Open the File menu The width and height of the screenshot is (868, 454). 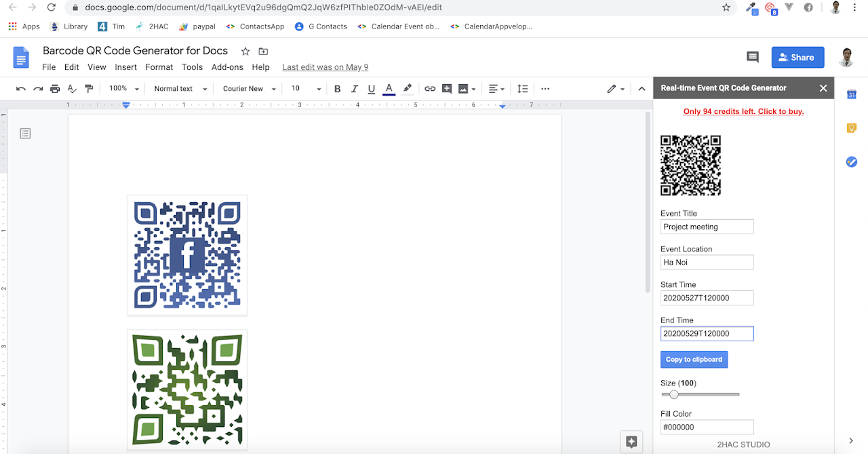tap(49, 67)
